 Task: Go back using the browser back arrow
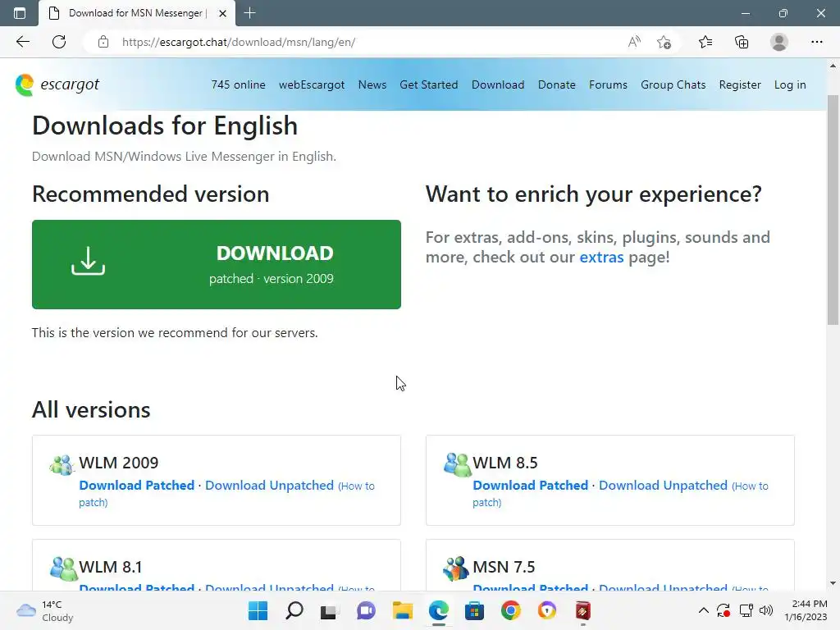point(22,42)
